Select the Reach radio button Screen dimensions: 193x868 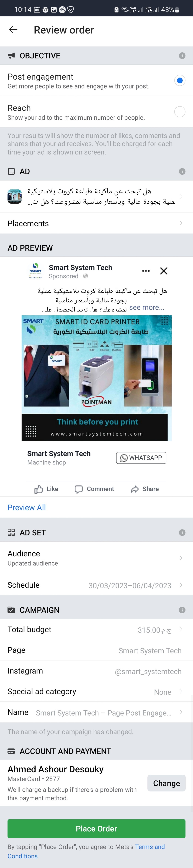(x=180, y=112)
